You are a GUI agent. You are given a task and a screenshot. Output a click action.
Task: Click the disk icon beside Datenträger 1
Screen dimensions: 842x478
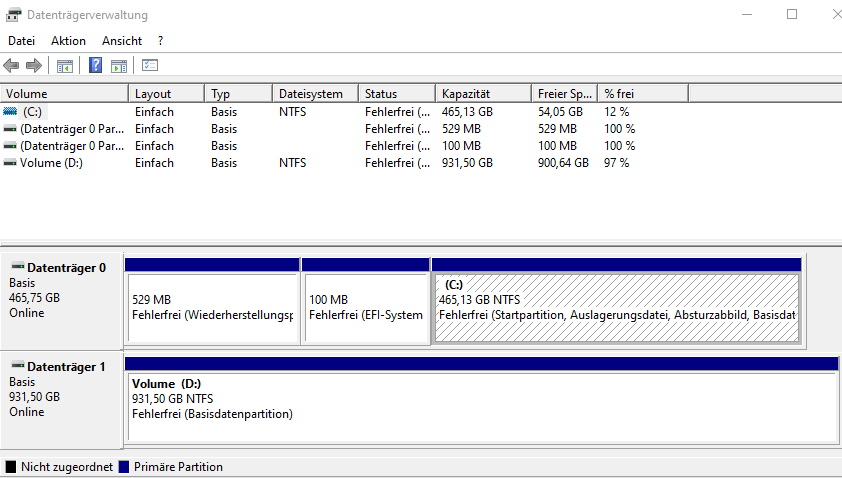(x=18, y=366)
